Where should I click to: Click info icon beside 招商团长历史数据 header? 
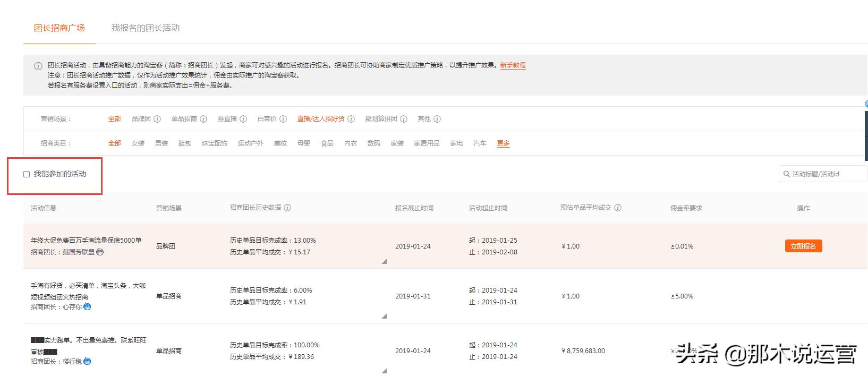287,208
